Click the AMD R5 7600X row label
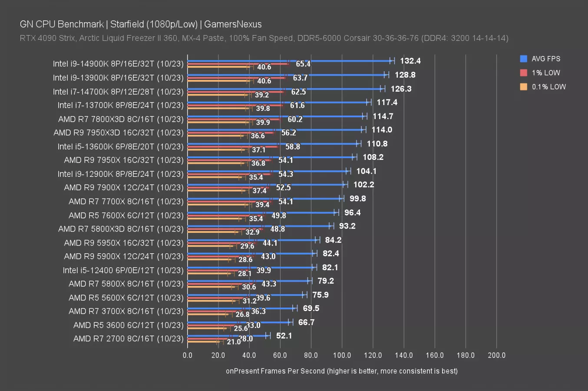 tap(126, 215)
